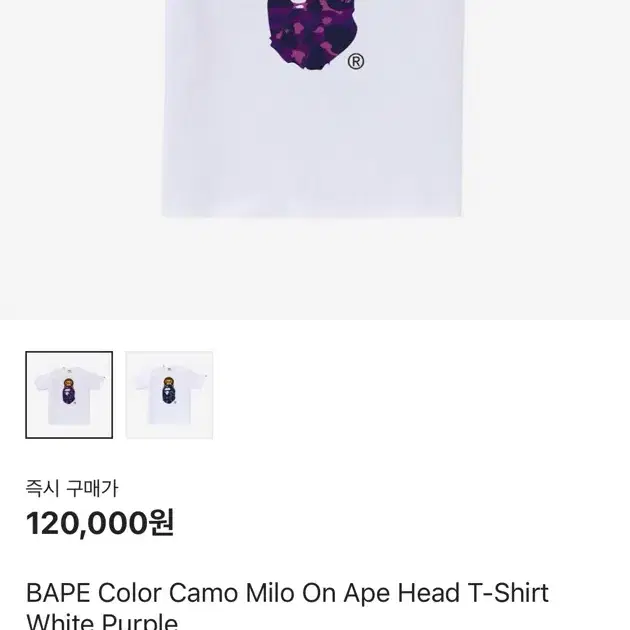Click the registered trademark ® symbol
The height and width of the screenshot is (630, 630).
tap(356, 62)
